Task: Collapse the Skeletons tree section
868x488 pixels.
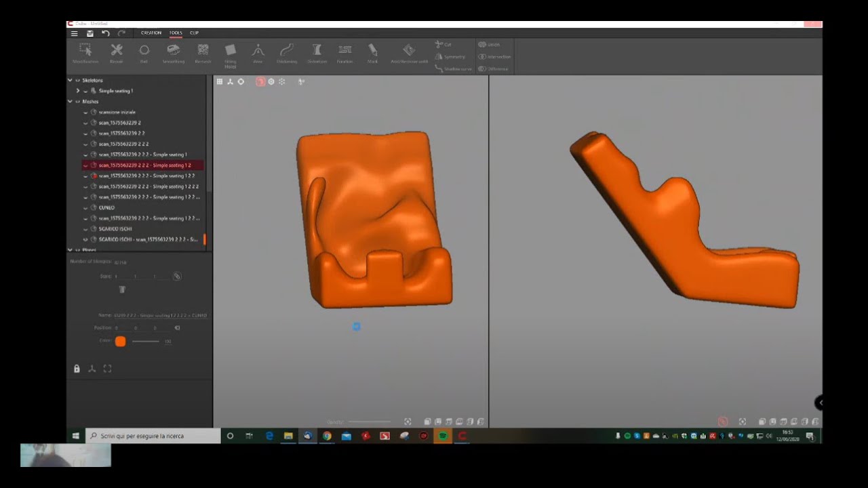Action: pyautogui.click(x=70, y=80)
